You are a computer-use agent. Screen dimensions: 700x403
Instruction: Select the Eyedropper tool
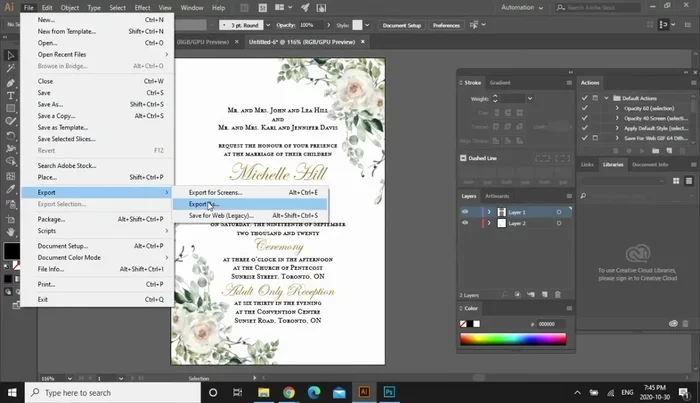coord(10,189)
